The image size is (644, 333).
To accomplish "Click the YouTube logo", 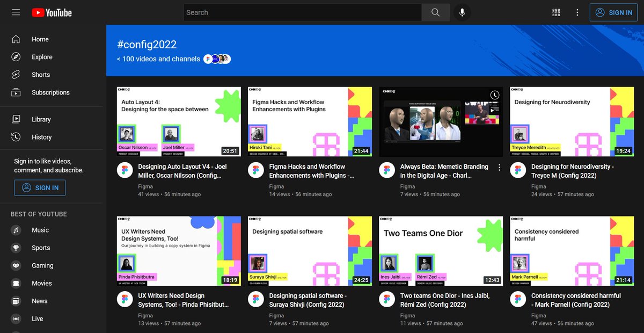I will (x=52, y=12).
